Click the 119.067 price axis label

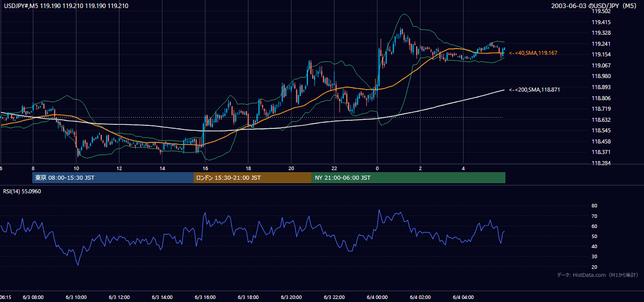pyautogui.click(x=601, y=65)
